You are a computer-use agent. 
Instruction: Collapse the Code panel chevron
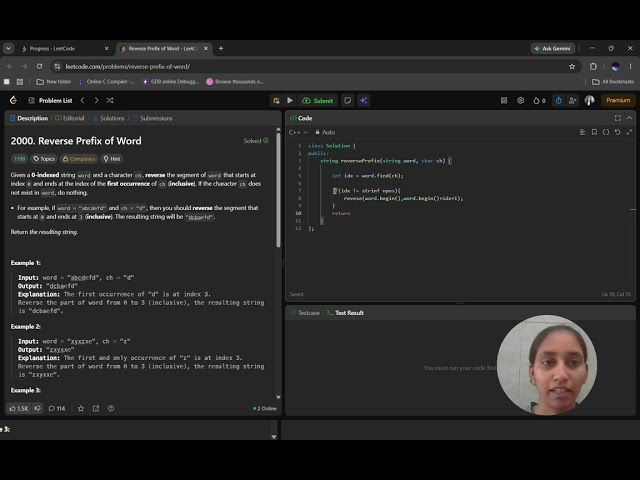pyautogui.click(x=629, y=118)
